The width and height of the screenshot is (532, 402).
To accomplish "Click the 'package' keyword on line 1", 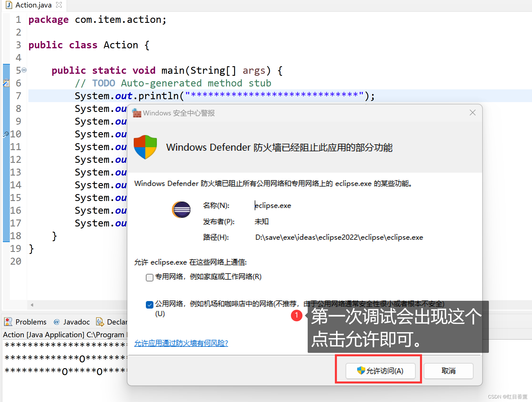I will pos(49,20).
